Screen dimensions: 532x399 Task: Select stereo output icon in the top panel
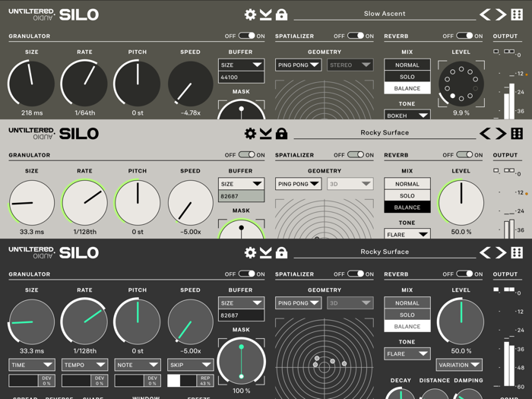click(x=509, y=51)
